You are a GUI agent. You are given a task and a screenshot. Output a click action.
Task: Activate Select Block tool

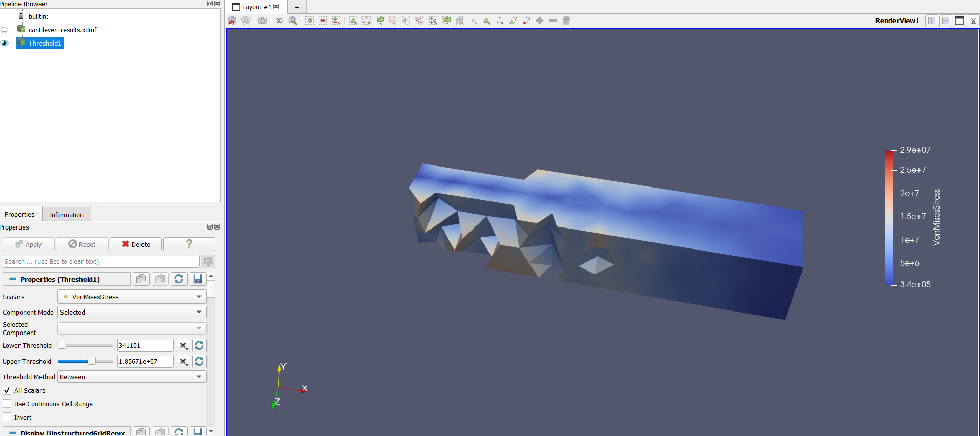pyautogui.click(x=433, y=20)
